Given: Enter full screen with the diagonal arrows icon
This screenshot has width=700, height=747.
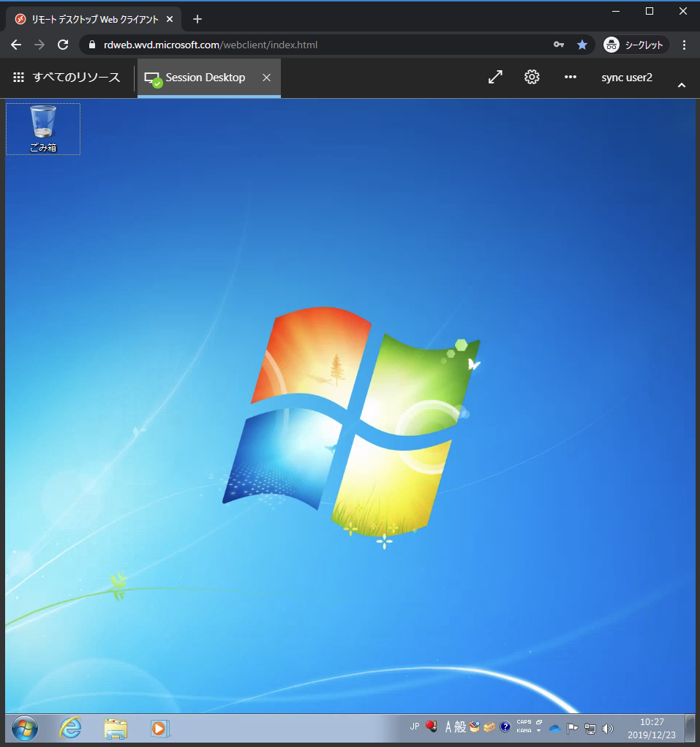Looking at the screenshot, I should [495, 77].
